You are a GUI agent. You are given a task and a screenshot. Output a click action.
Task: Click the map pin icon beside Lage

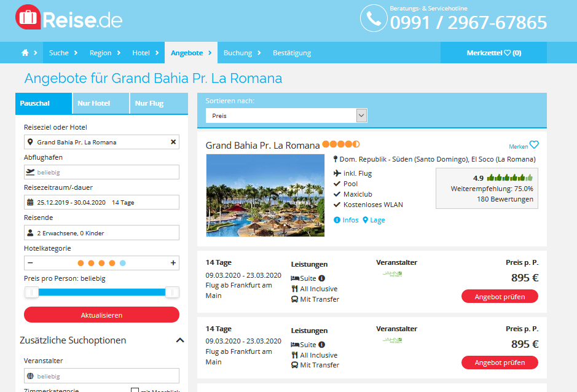[x=366, y=220]
